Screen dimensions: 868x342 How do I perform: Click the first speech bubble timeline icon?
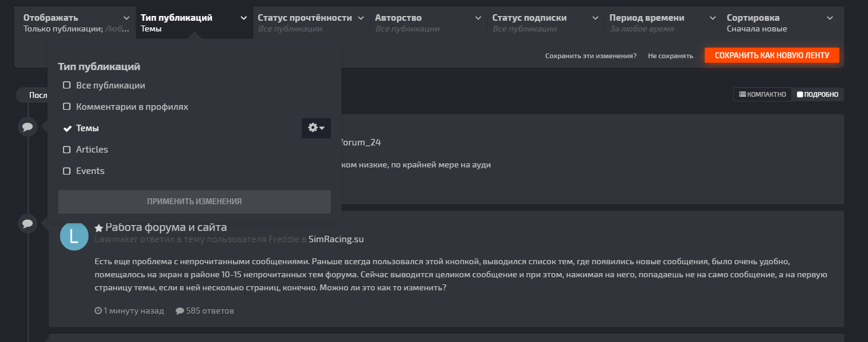pyautogui.click(x=27, y=126)
